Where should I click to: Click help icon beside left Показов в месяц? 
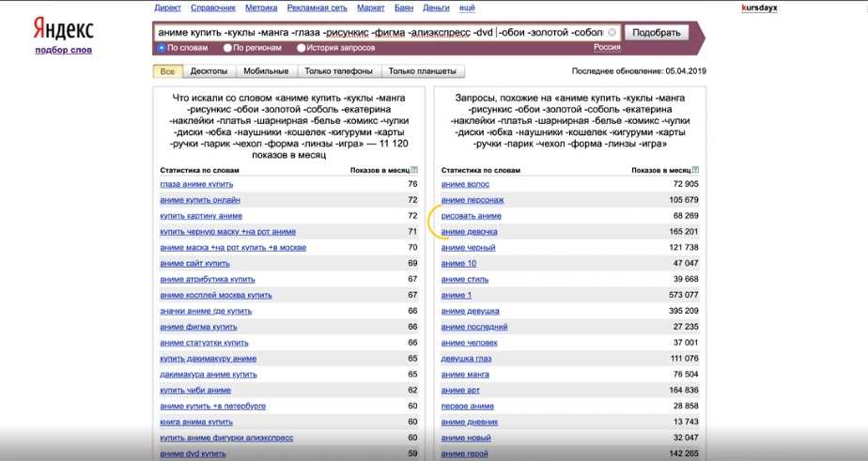414,170
